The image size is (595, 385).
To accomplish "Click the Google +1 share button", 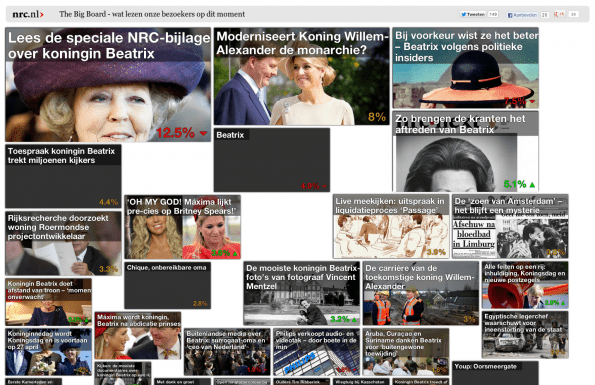I will [559, 14].
